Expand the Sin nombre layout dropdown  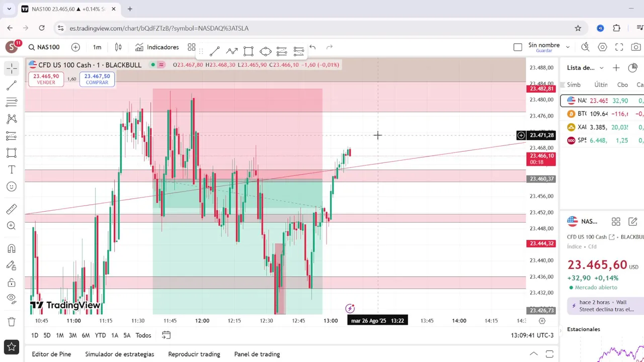coord(568,47)
